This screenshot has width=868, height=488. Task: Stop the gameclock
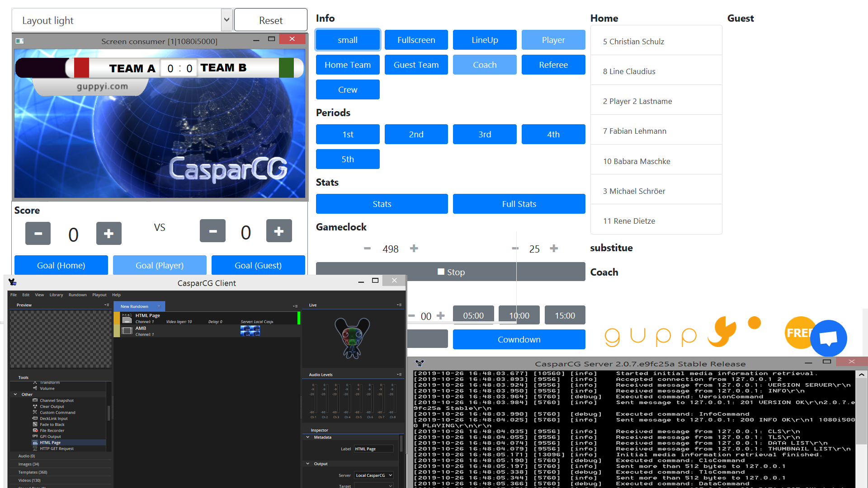click(x=451, y=272)
